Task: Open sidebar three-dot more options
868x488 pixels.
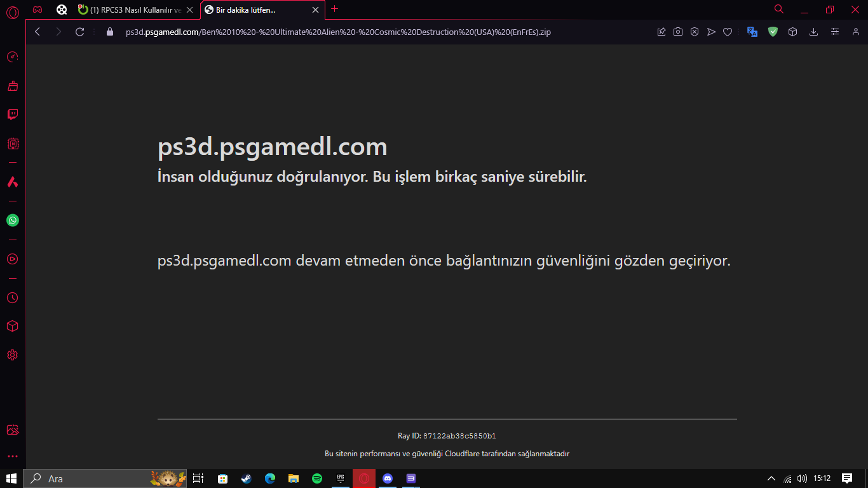Action: click(12, 456)
